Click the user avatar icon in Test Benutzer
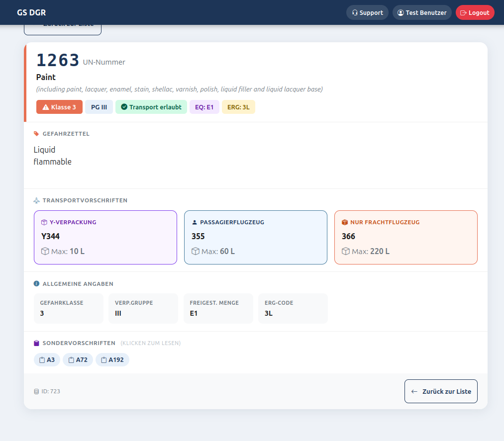The height and width of the screenshot is (441, 504). (x=401, y=12)
